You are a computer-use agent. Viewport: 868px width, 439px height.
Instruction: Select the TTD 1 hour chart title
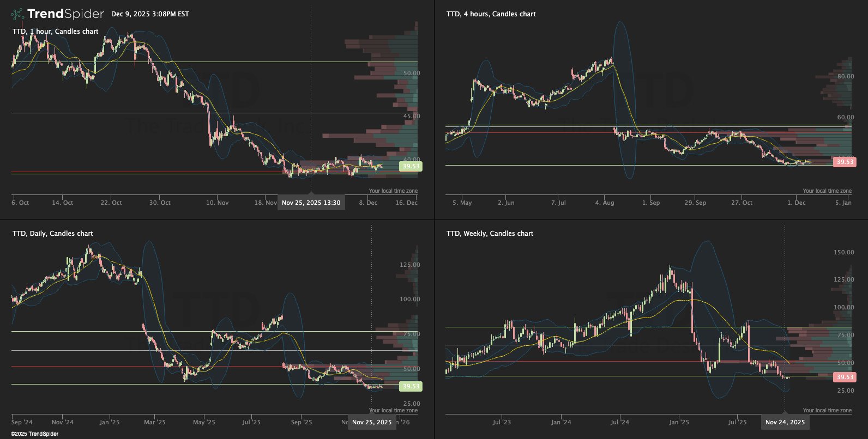(x=56, y=32)
